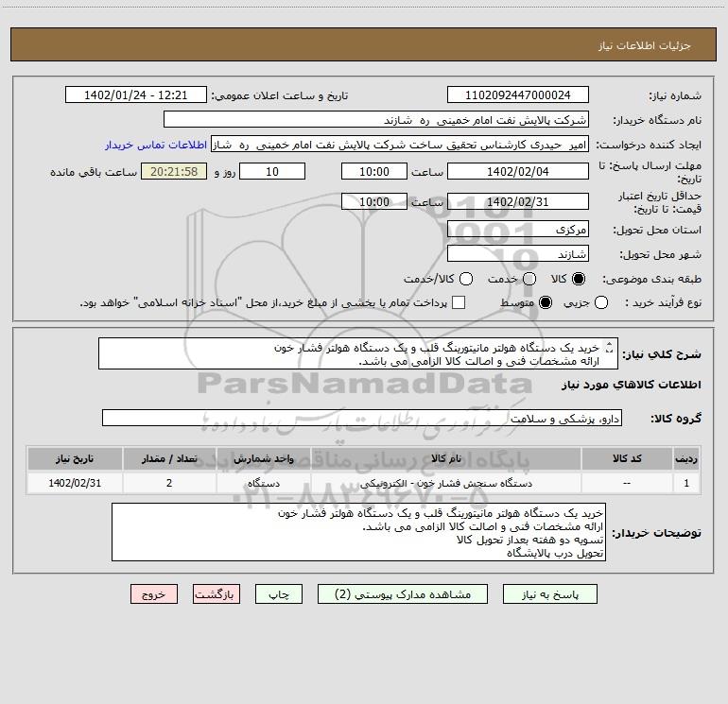Click the اطلاعات کالاهای مورد نیاز heading

click(632, 385)
